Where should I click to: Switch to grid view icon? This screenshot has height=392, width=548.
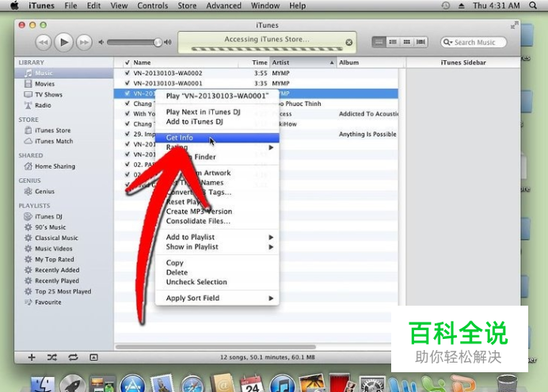click(406, 42)
